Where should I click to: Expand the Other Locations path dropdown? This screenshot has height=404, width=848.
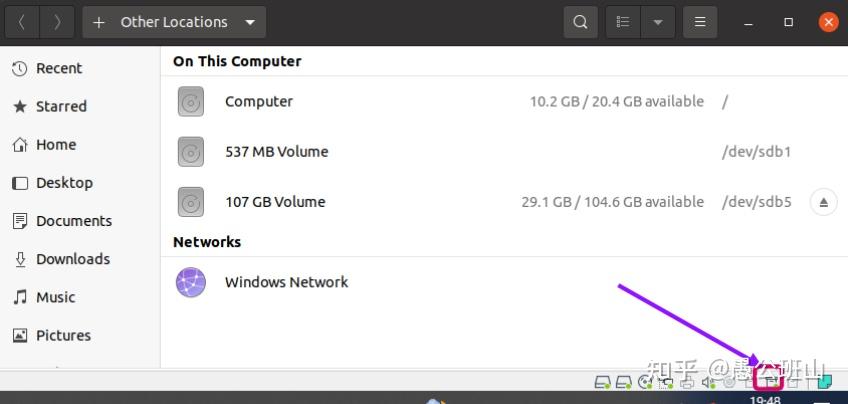tap(249, 22)
